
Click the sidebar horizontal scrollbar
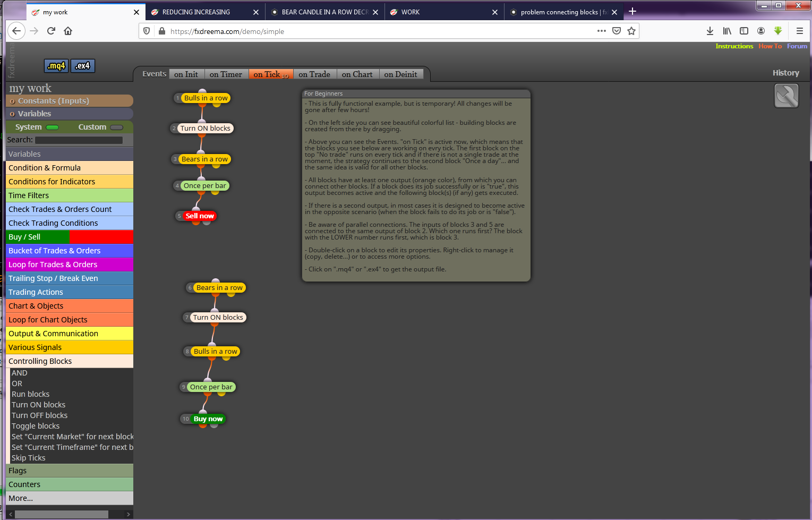(62, 514)
